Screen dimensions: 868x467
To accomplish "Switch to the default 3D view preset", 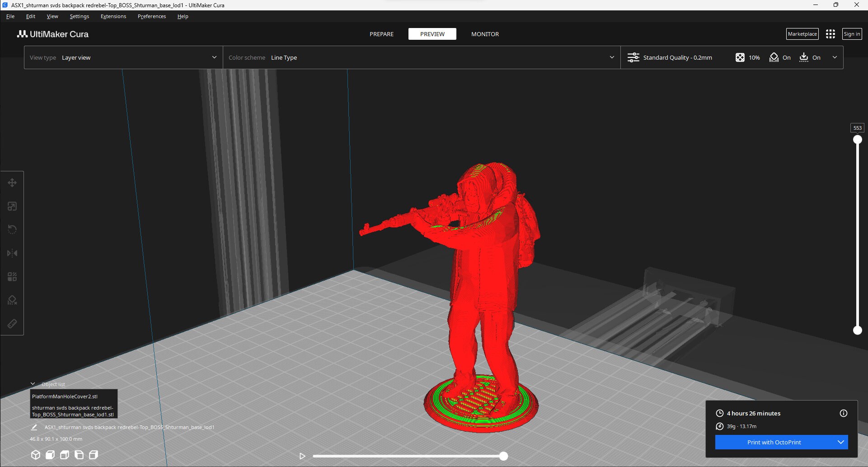I will [36, 455].
